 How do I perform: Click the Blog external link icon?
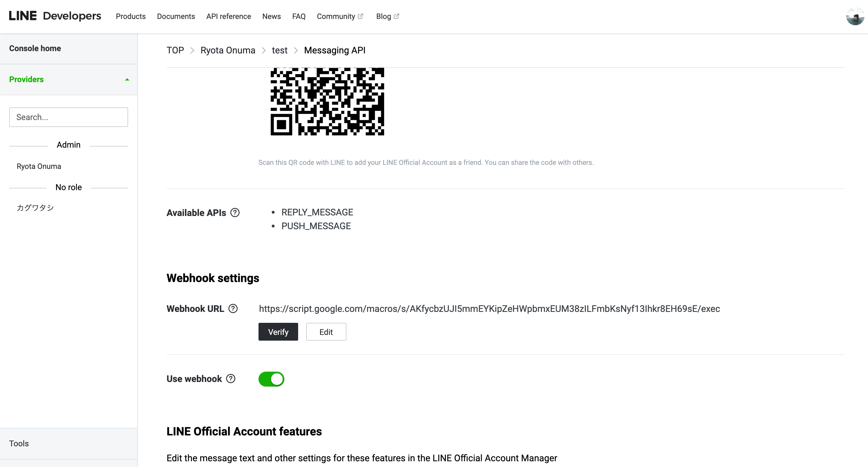coord(396,16)
